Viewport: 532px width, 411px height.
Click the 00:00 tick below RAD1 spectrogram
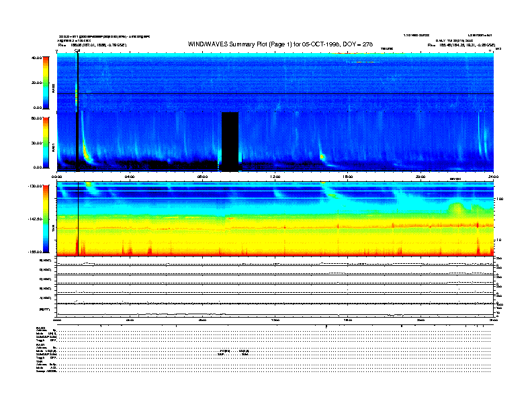[x=56, y=177]
